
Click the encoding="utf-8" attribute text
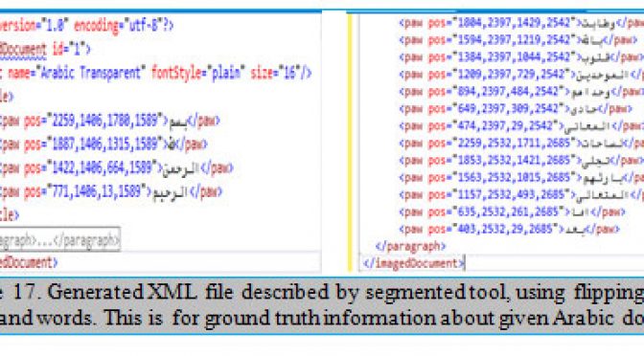click(x=124, y=26)
